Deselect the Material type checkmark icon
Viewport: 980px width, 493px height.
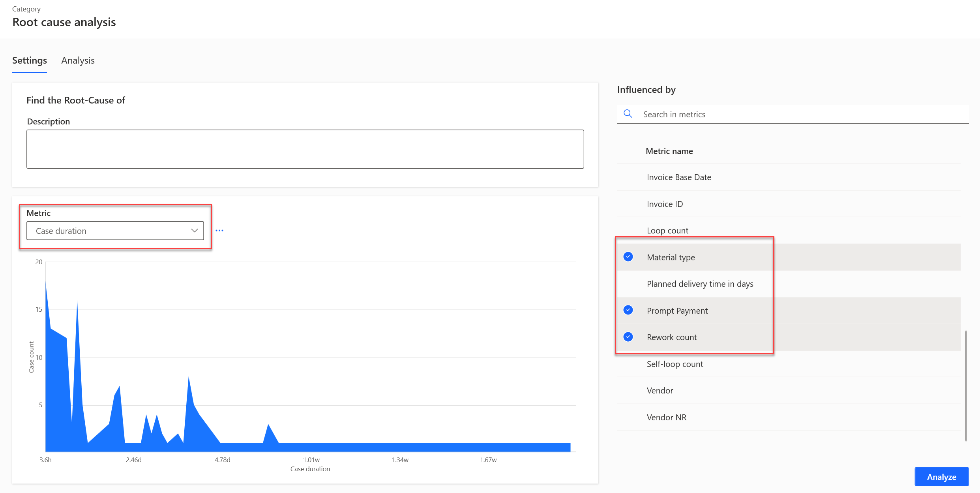[x=628, y=257]
